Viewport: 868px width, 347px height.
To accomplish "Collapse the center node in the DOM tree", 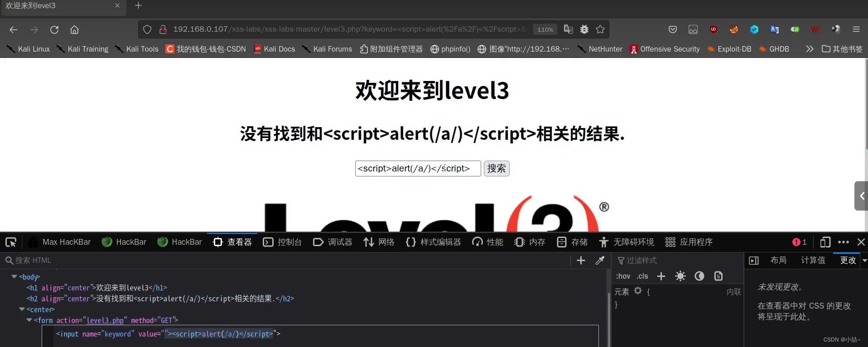I will (22, 309).
